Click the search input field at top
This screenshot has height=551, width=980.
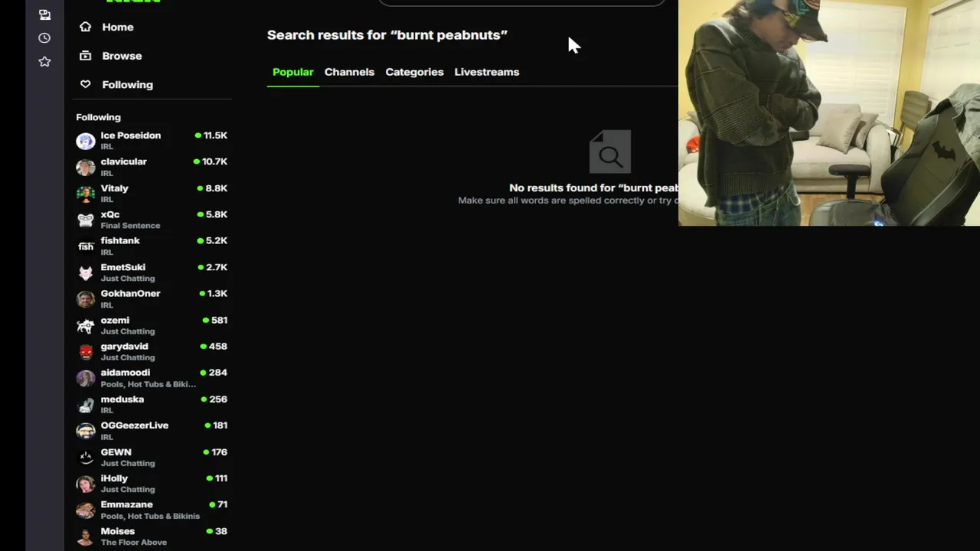click(522, 2)
